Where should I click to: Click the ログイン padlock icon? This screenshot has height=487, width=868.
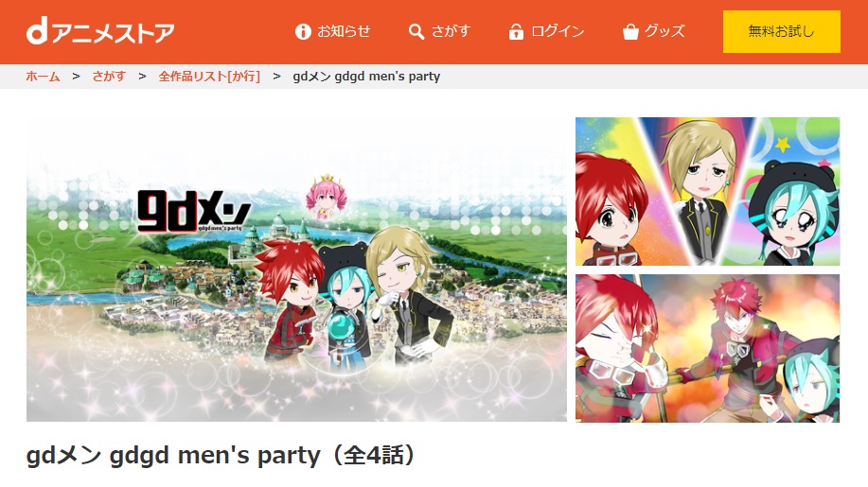point(516,31)
